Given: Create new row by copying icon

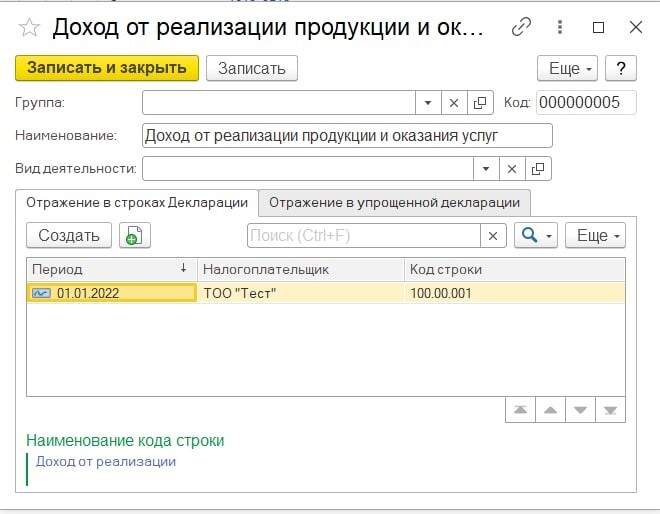Looking at the screenshot, I should pos(134,235).
